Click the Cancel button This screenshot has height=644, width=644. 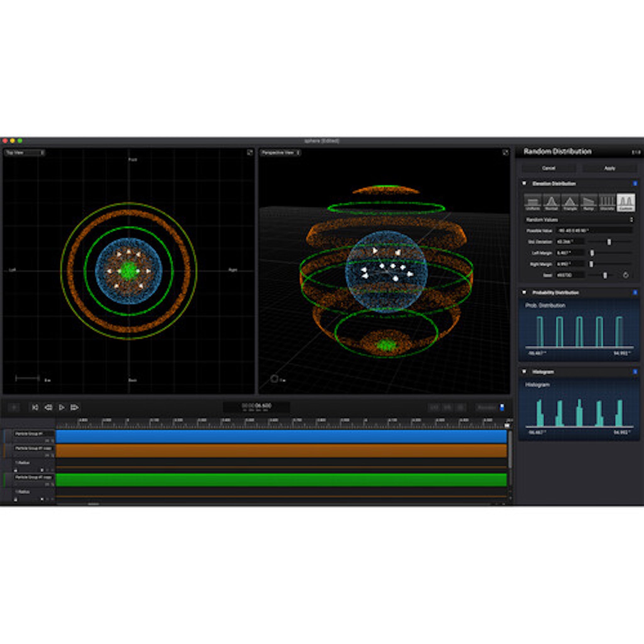coord(548,168)
